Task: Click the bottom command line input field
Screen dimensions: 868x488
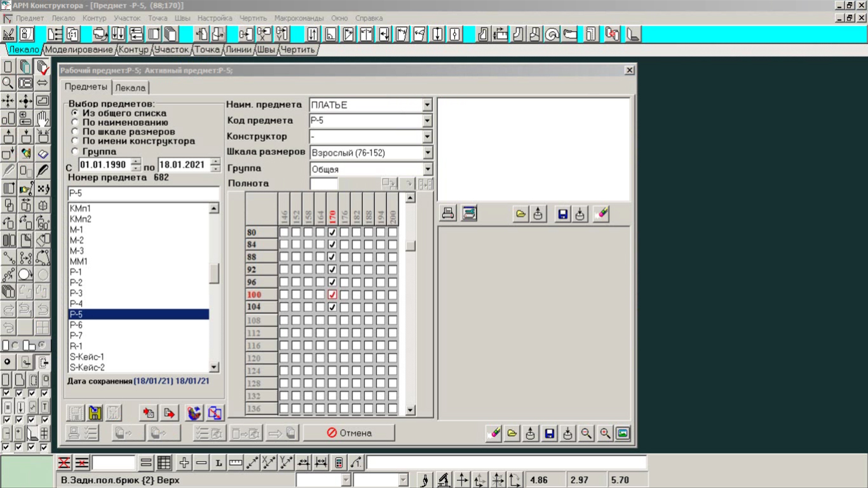Action: [506, 463]
